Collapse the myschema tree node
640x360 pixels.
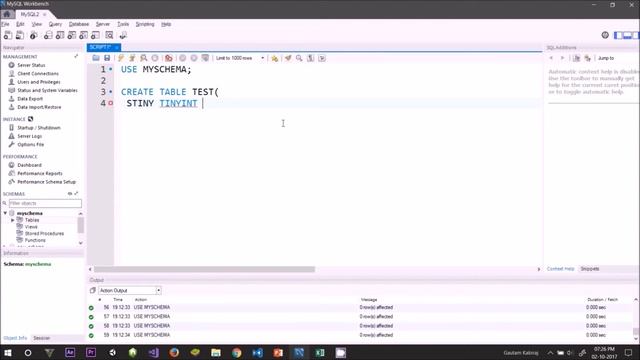(5, 213)
